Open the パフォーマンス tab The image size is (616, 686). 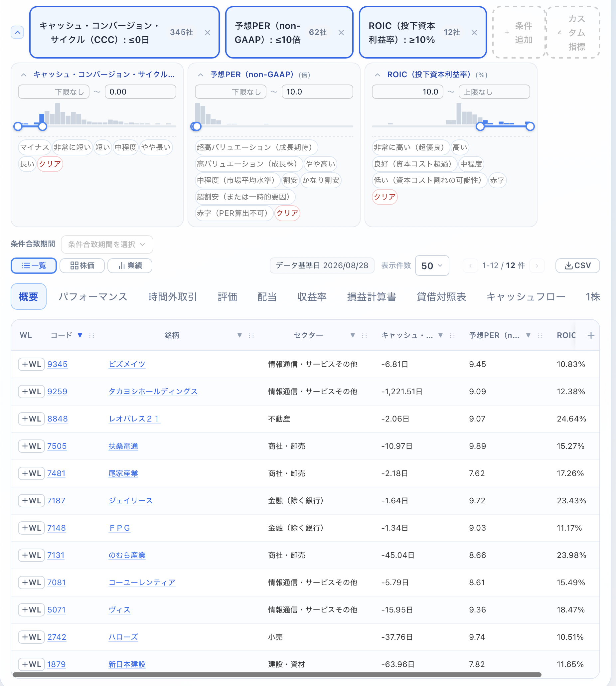pyautogui.click(x=93, y=297)
